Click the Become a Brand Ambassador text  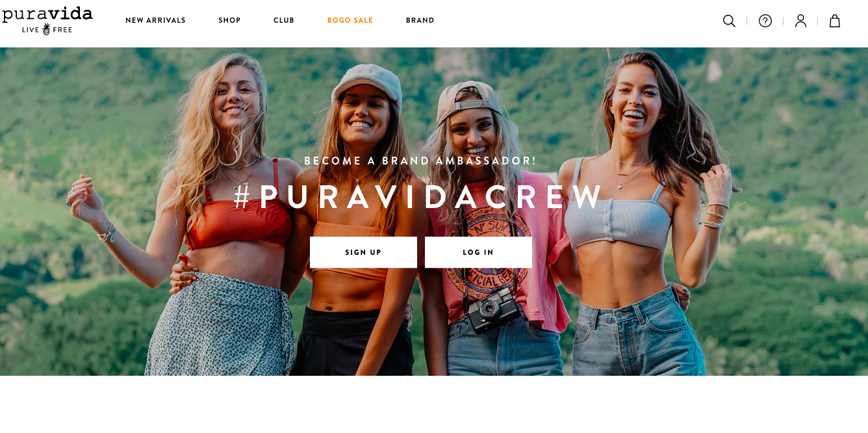point(420,161)
